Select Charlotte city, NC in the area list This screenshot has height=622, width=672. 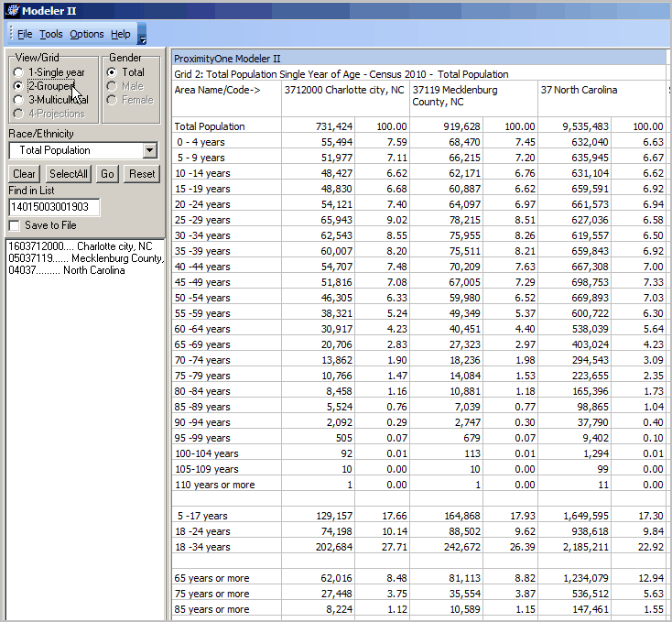point(81,246)
